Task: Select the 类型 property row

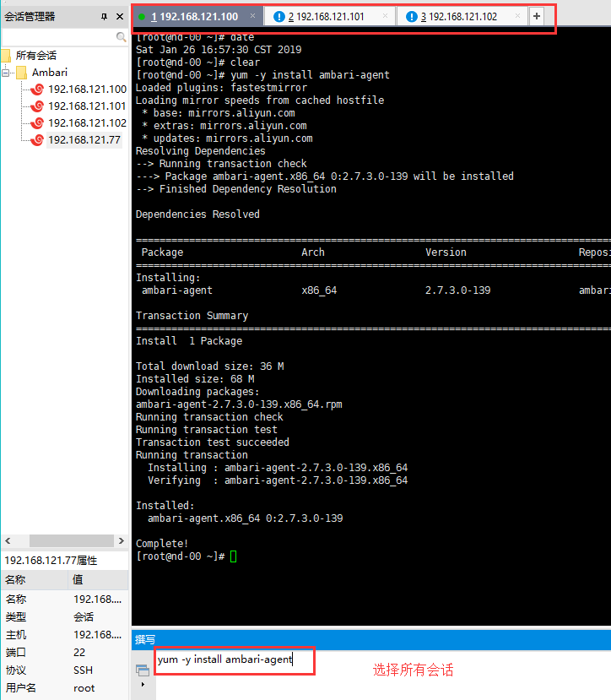Action: tap(64, 617)
